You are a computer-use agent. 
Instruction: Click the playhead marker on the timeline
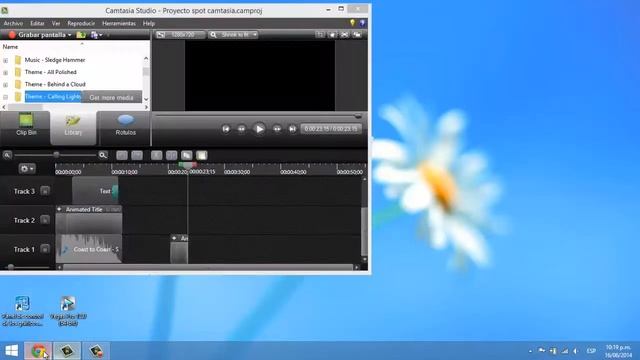188,165
